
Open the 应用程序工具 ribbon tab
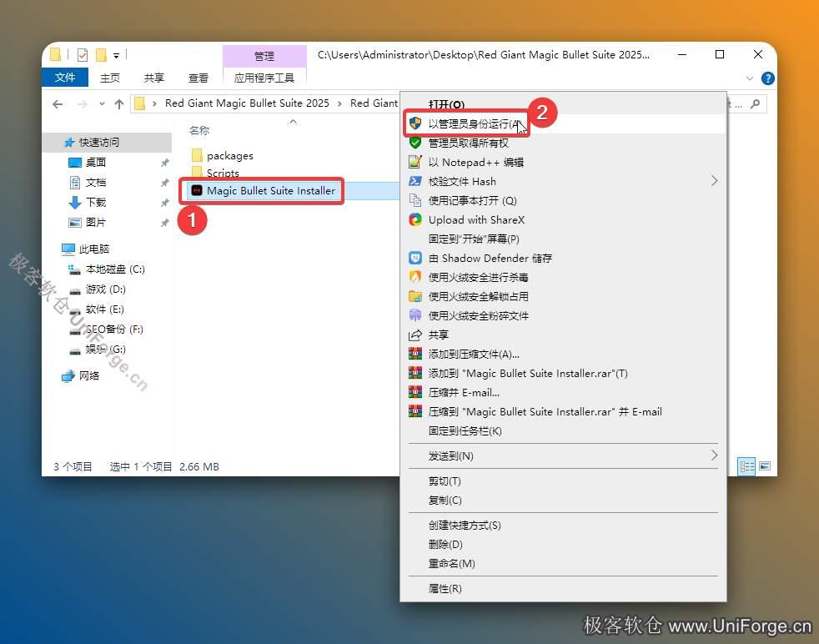[x=264, y=78]
